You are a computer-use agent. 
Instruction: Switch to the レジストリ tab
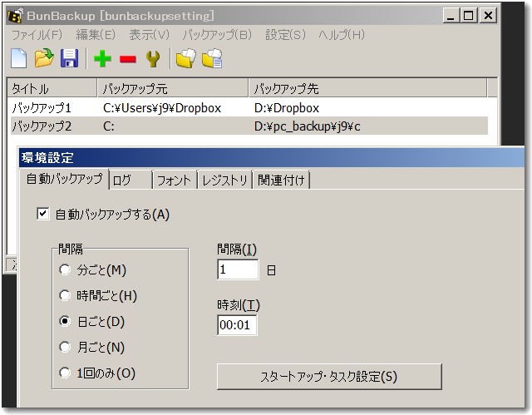point(225,180)
